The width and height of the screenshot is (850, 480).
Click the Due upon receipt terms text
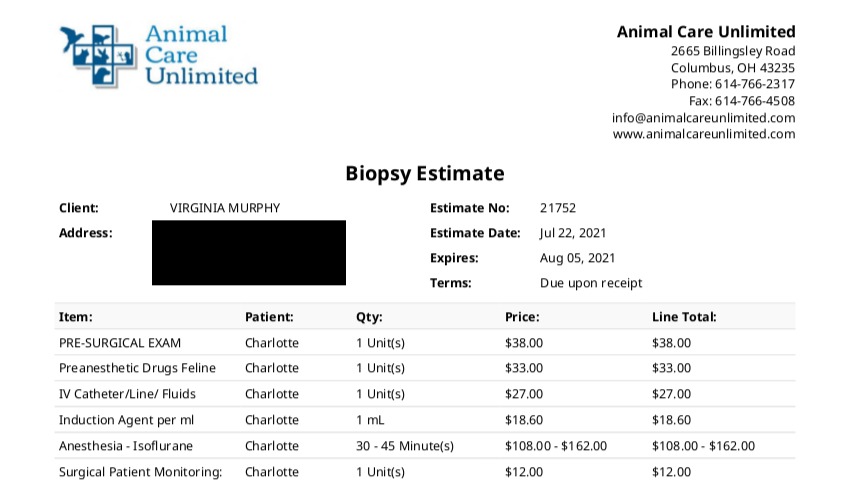point(591,283)
